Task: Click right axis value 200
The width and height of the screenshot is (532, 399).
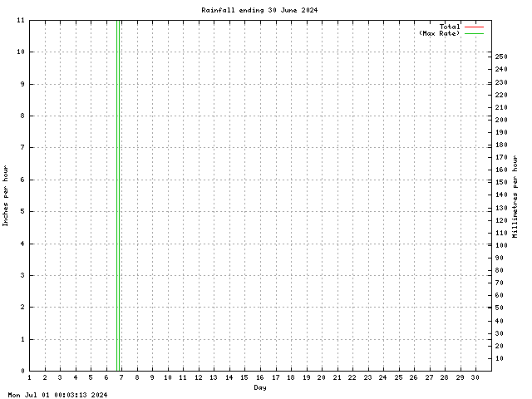Action: (501, 120)
